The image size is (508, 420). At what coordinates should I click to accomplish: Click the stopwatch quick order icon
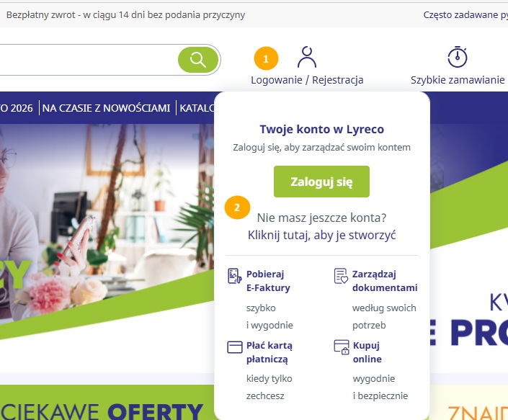(458, 58)
